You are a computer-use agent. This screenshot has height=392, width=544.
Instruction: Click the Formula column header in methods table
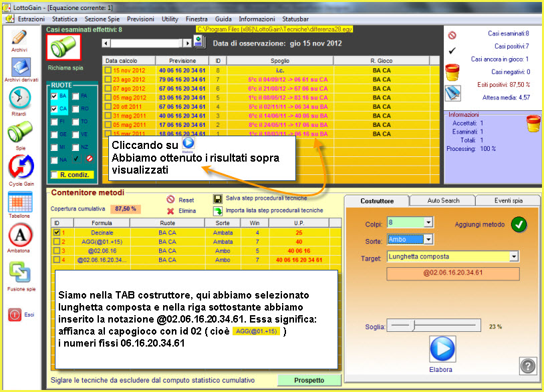102,223
